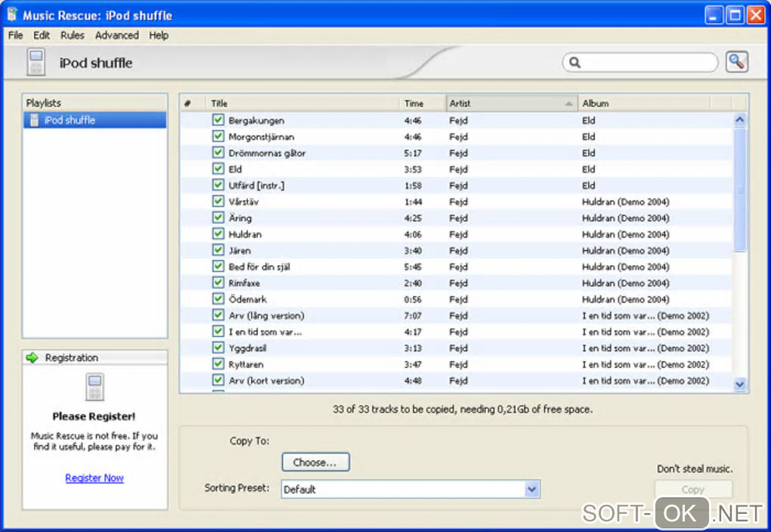
Task: Select the I en tid som var... title
Action: [265, 332]
